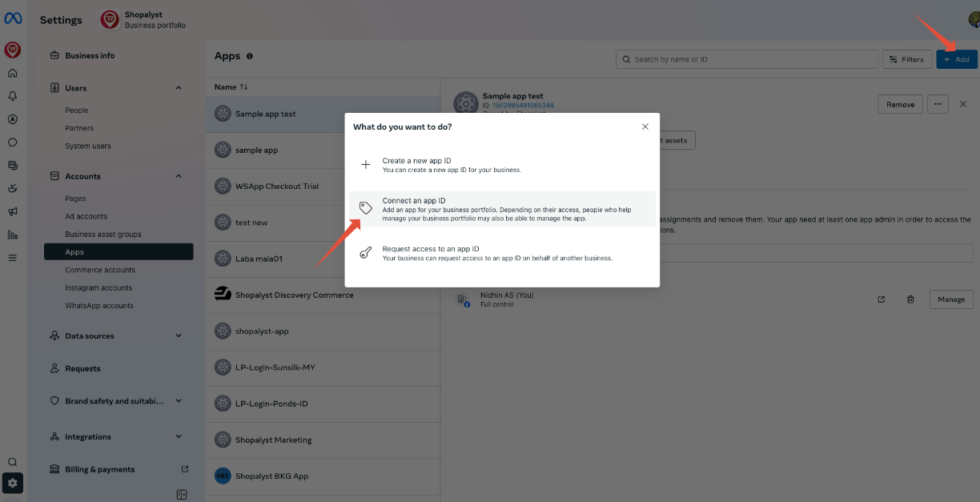
Task: Choose Create a new app ID option
Action: [x=502, y=165]
